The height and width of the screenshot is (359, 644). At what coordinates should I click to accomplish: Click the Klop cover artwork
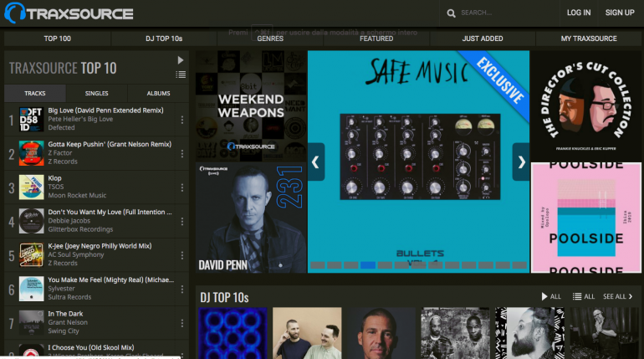31,187
